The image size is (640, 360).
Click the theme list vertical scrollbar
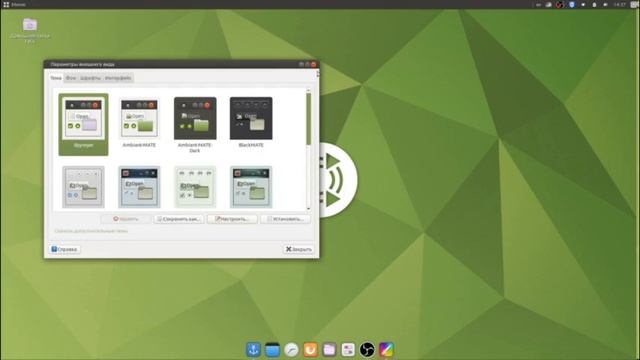click(309, 119)
